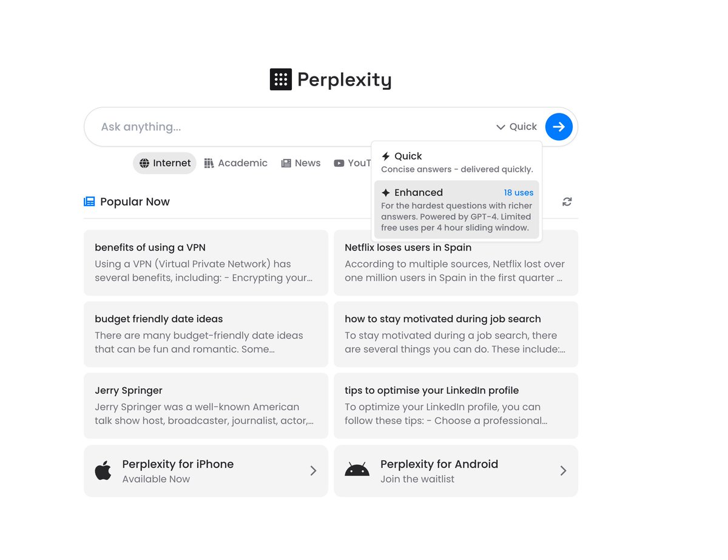Click Enhanced description about GPT-4
Viewport: 728px width, 560px height.
(456, 217)
